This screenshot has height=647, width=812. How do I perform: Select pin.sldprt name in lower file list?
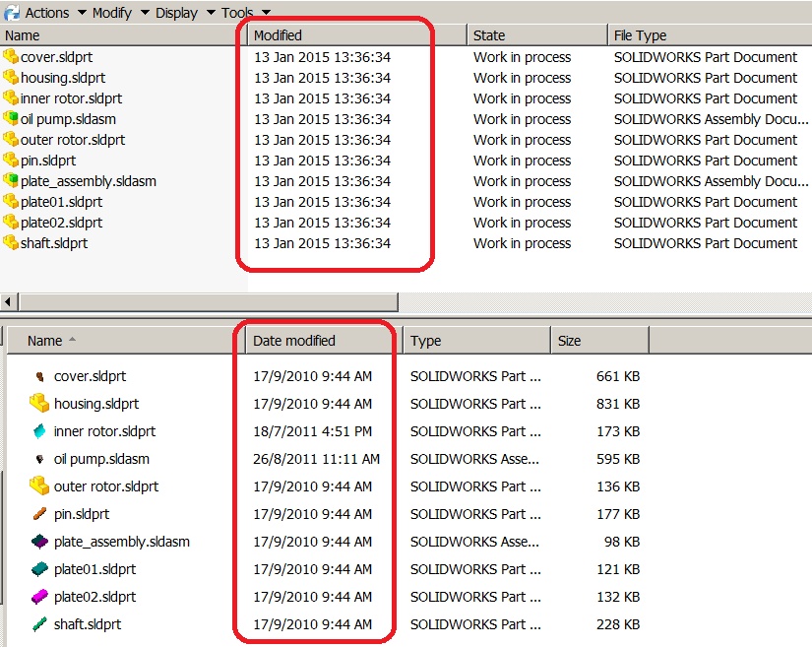click(x=82, y=514)
